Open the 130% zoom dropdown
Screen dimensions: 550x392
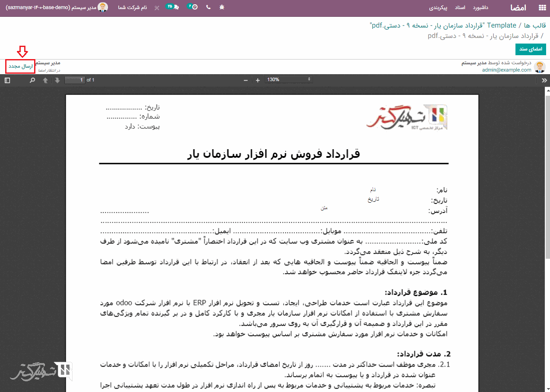pyautogui.click(x=289, y=80)
